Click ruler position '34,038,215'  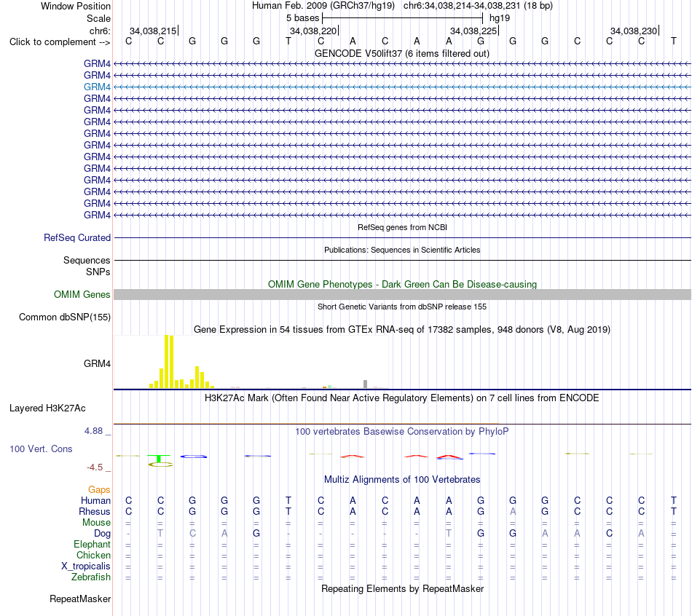(x=153, y=31)
